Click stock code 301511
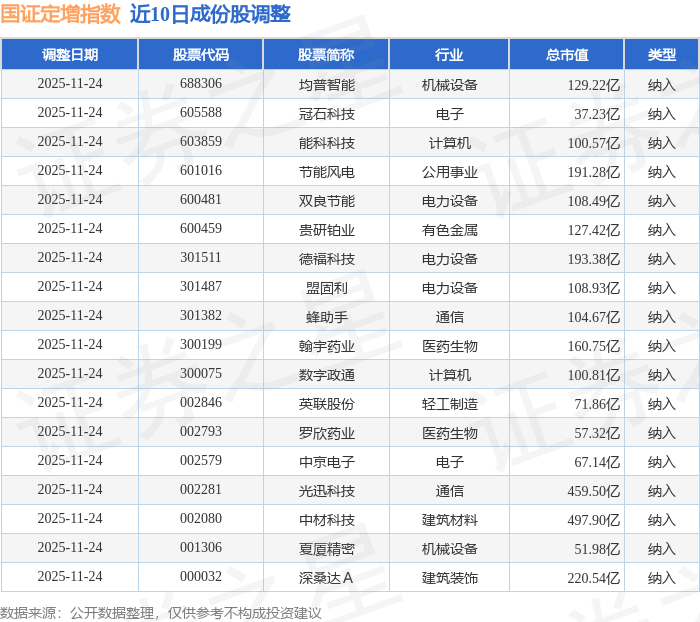 pyautogui.click(x=201, y=258)
